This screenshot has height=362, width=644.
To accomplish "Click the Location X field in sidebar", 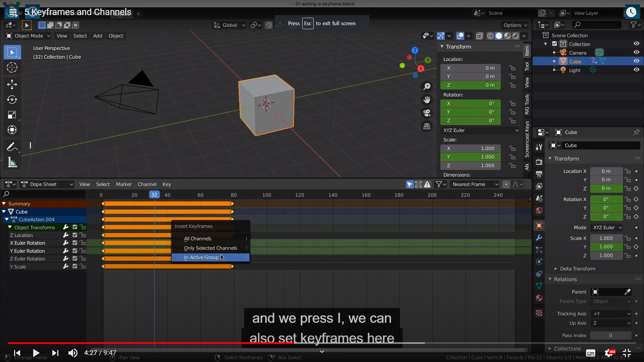I will pos(470,68).
